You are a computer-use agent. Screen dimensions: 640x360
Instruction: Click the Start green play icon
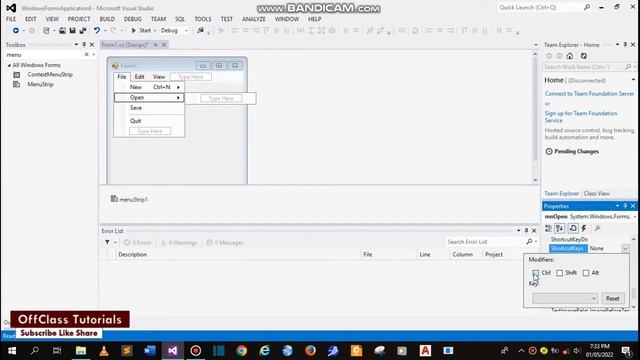[x=133, y=31]
